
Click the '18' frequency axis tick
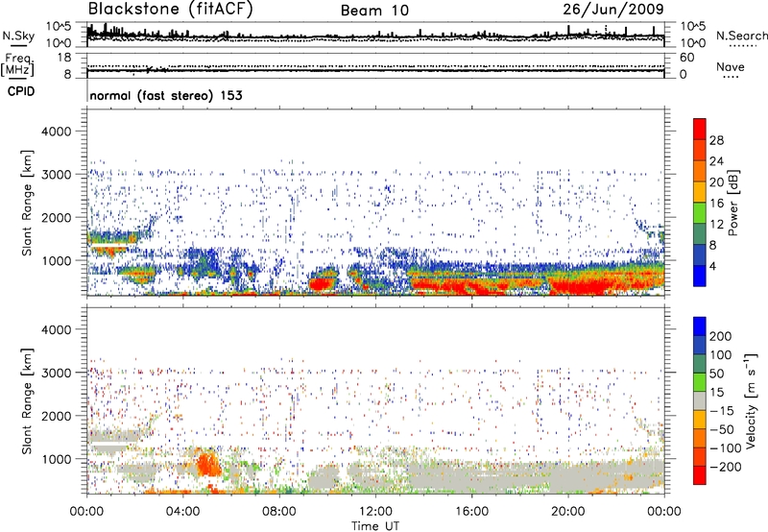[x=64, y=58]
